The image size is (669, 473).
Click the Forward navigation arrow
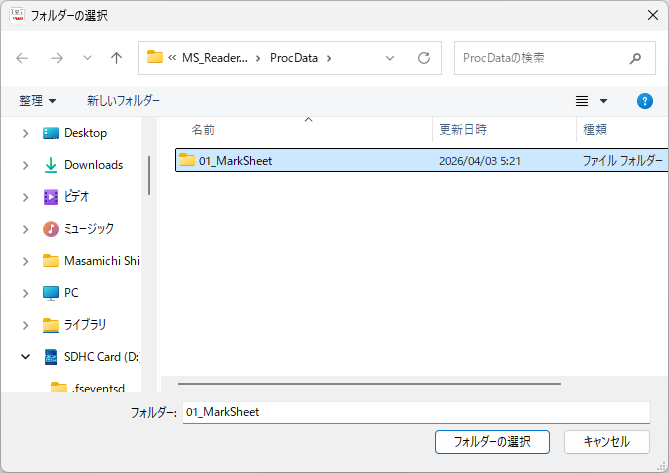[56, 58]
